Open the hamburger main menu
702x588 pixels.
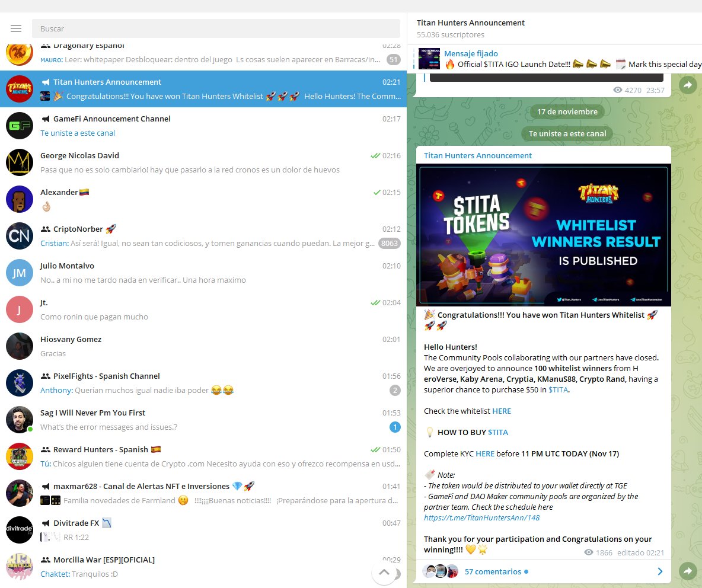tap(16, 28)
